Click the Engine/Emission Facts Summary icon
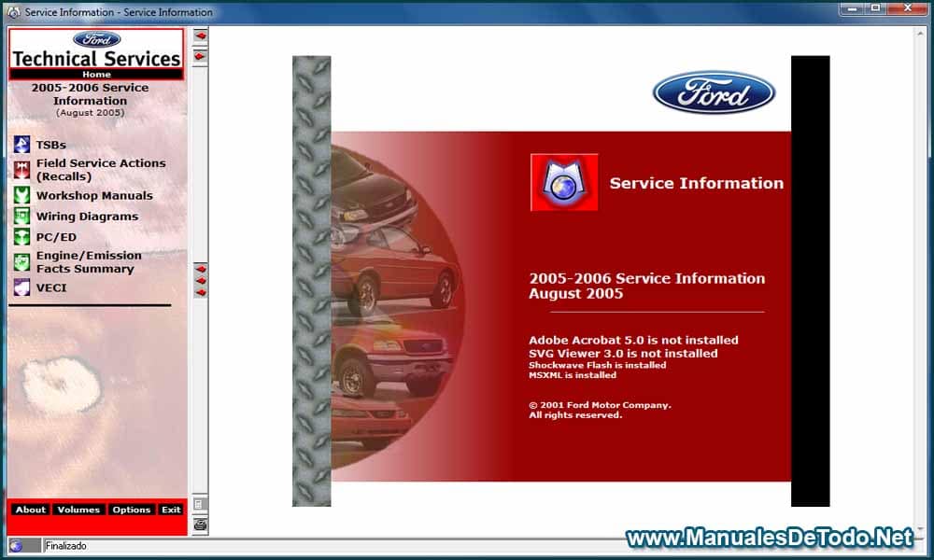Screen dimensions: 934x560 (x=21, y=262)
